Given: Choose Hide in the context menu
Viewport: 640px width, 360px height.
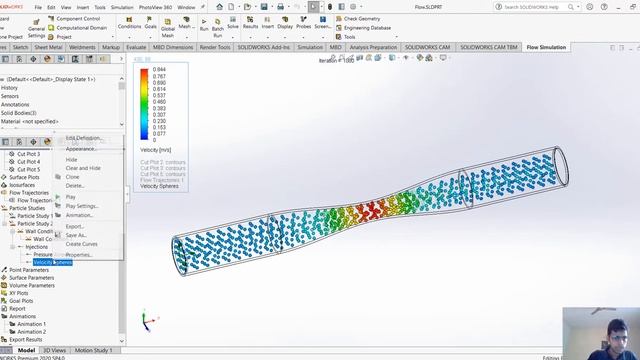Looking at the screenshot, I should coord(71,160).
